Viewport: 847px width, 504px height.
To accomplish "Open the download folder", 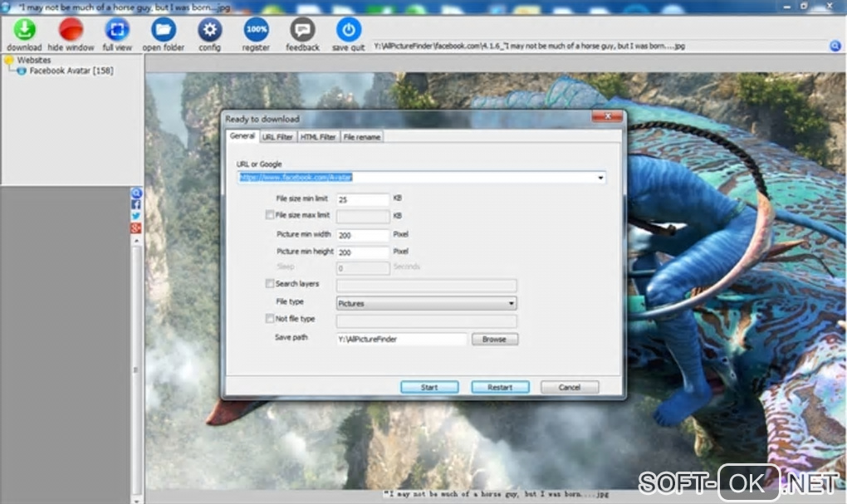I will 163,30.
